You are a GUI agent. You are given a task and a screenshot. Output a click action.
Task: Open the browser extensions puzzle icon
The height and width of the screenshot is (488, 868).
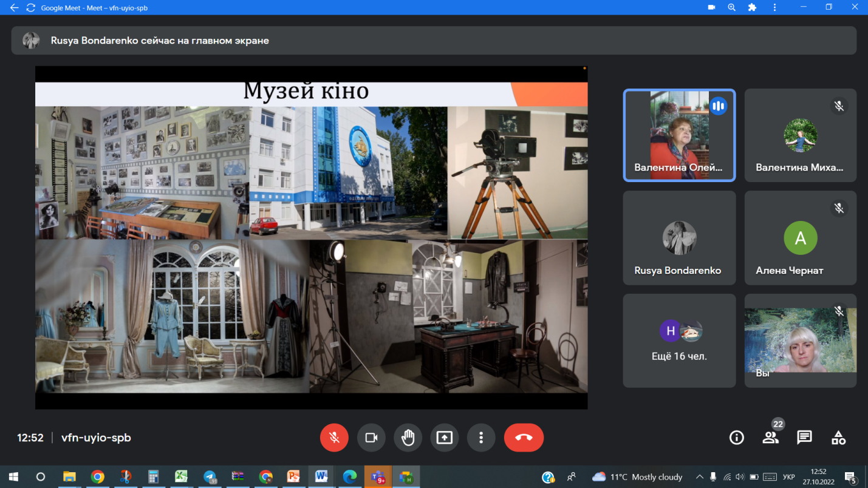[752, 8]
